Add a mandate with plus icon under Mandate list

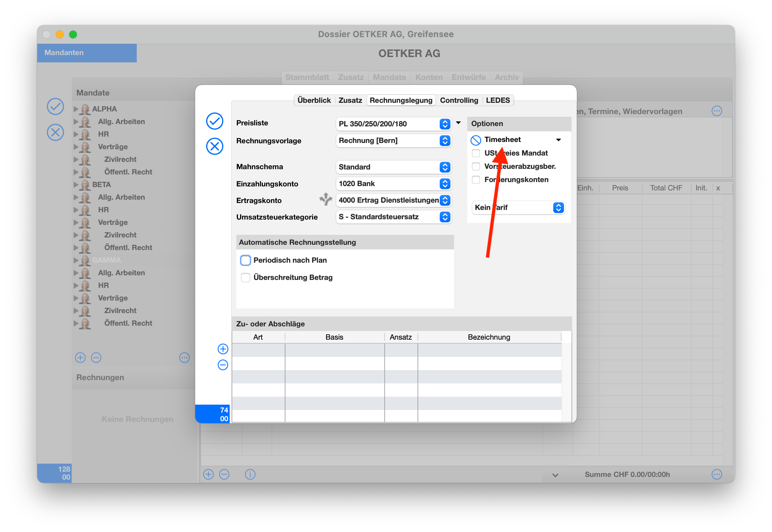tap(80, 358)
